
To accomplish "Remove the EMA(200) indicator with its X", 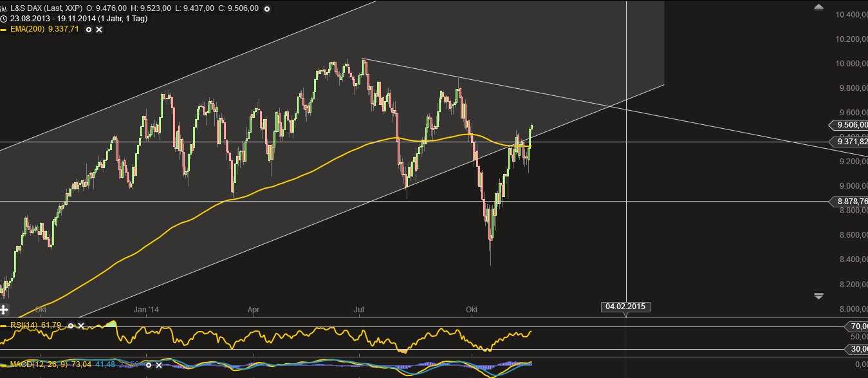I will (100, 30).
